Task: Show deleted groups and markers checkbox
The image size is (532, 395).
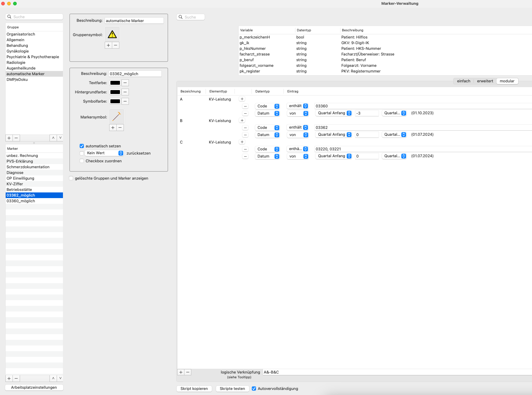Action: coord(71,178)
